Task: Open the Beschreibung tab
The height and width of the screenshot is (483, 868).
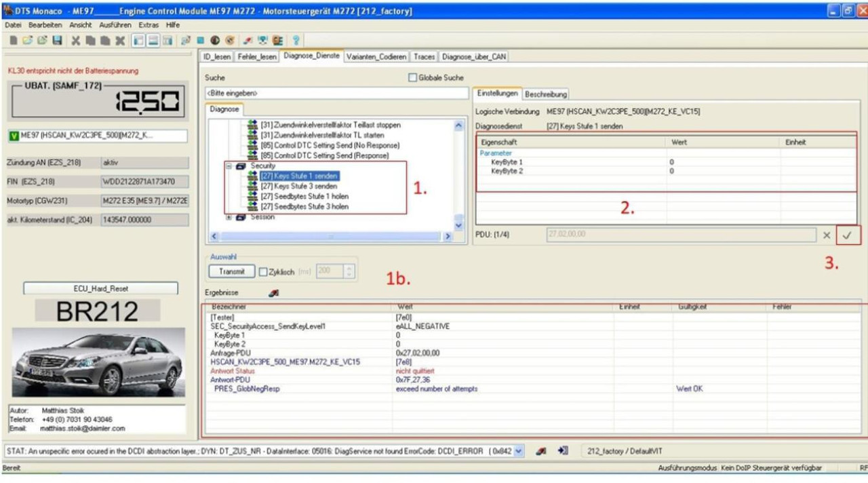Action: click(x=546, y=94)
